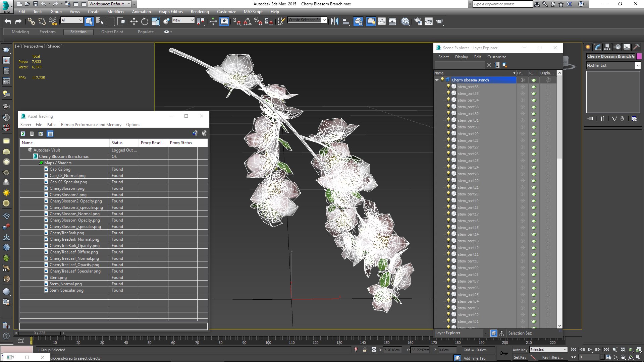Toggle the Percent Snap tool

click(x=258, y=21)
